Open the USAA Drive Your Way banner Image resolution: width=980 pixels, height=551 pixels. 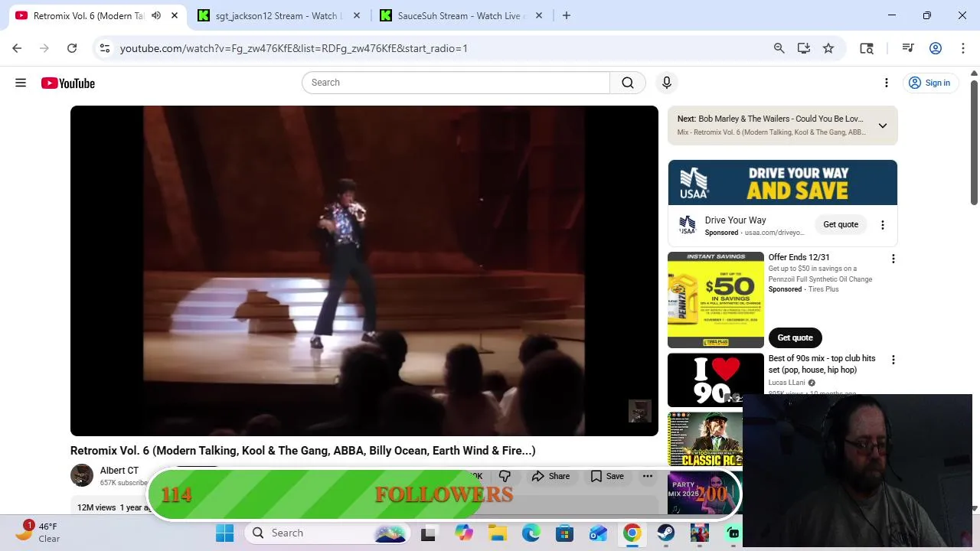(x=782, y=183)
